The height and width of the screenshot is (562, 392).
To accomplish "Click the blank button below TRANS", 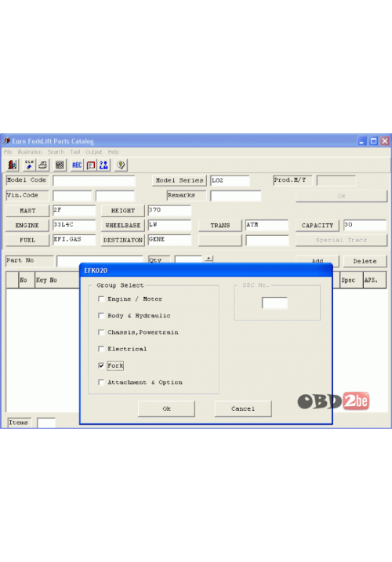I will [220, 240].
